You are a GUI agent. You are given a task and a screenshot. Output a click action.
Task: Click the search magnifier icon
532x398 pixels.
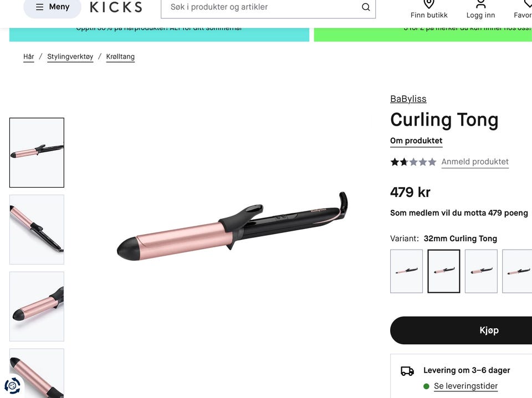click(x=366, y=7)
